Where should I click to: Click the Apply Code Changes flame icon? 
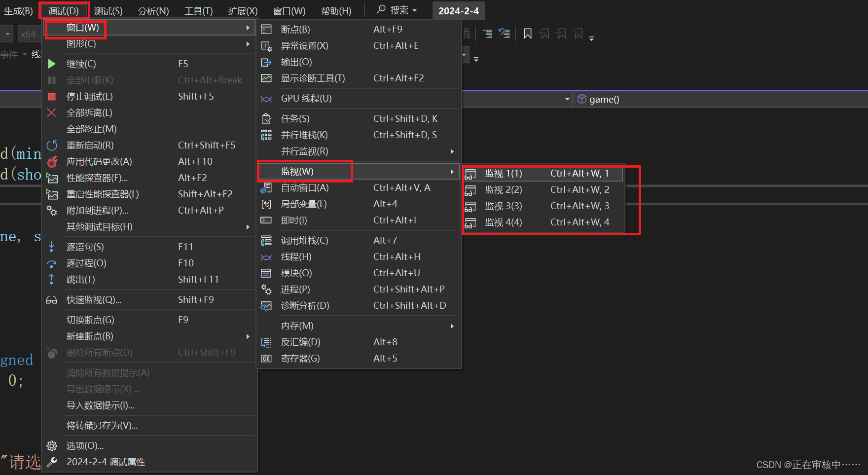pos(51,161)
